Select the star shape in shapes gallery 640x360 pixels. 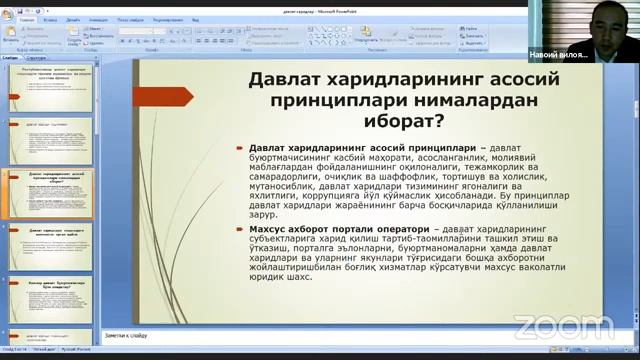coord(343,42)
